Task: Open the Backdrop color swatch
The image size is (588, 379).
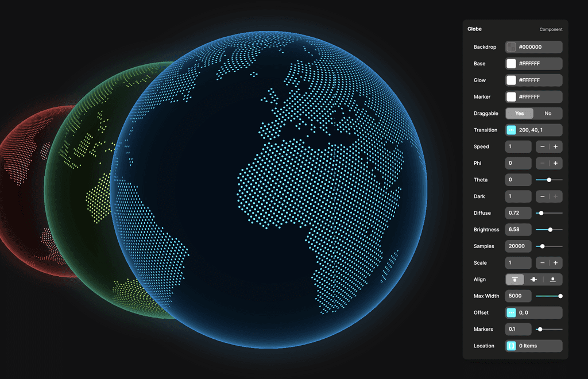Action: click(512, 47)
